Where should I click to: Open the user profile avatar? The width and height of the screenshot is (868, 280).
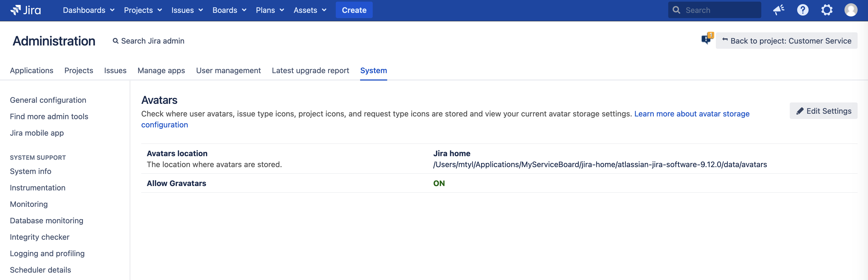(x=850, y=10)
